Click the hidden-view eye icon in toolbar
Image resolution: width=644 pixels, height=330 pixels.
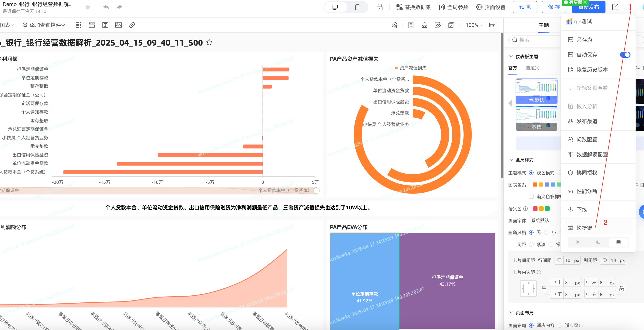pos(438,25)
